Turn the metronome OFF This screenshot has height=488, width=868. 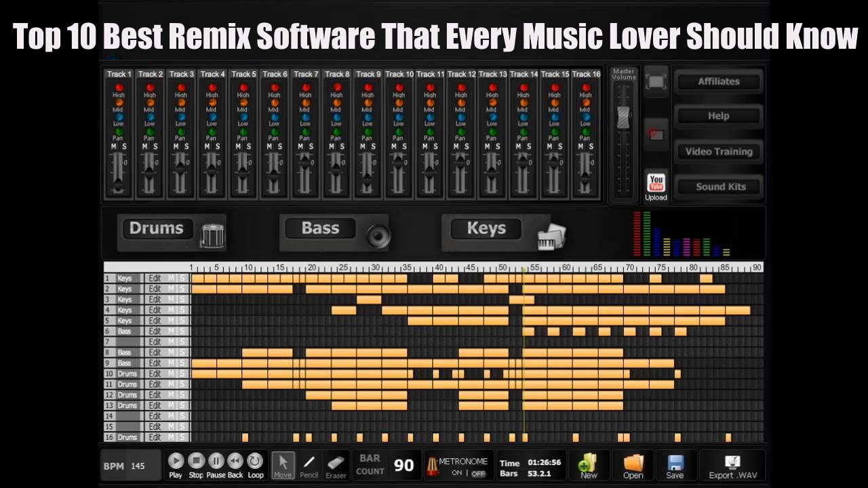[478, 474]
